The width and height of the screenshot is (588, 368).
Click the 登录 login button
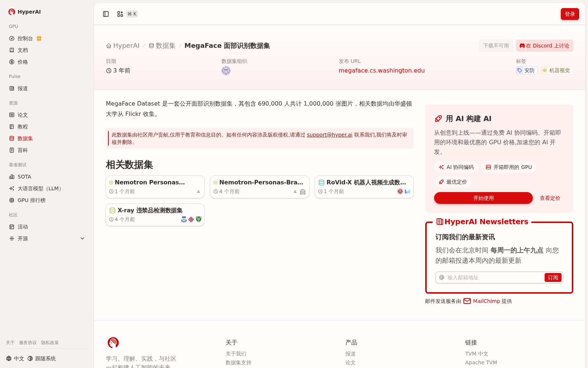pyautogui.click(x=570, y=14)
